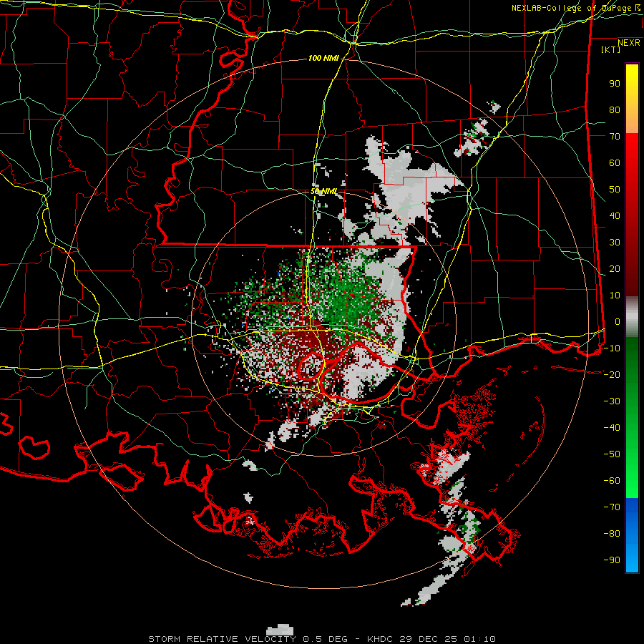Click the 50 value on the velocity scale
The image size is (644, 644).
pyautogui.click(x=615, y=190)
